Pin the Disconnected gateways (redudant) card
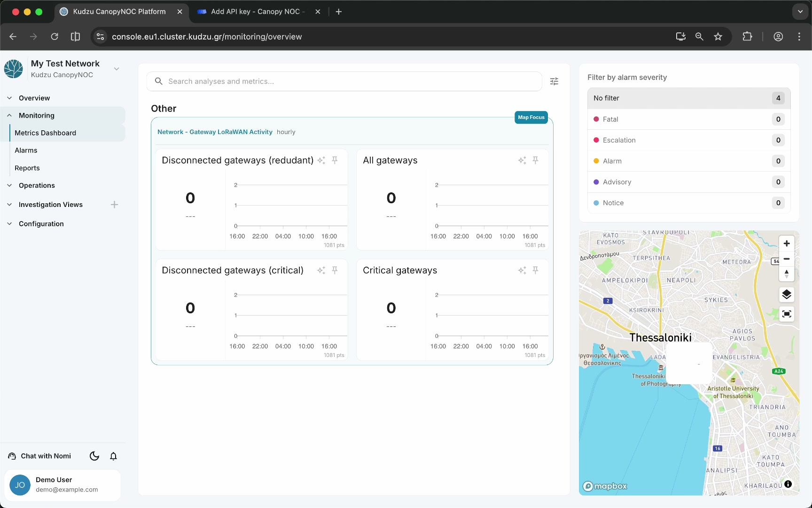This screenshot has height=508, width=812. pos(335,160)
